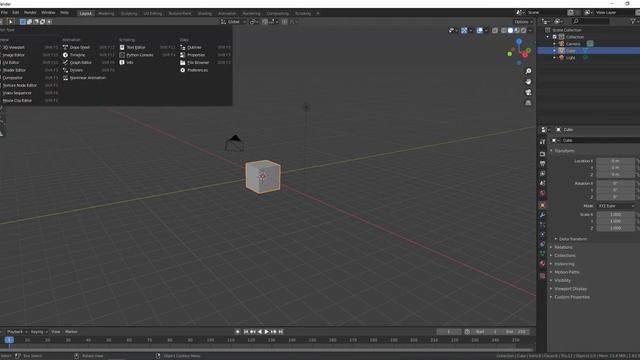The image size is (640, 360).
Task: Choose Properties editor type
Action: coord(196,55)
